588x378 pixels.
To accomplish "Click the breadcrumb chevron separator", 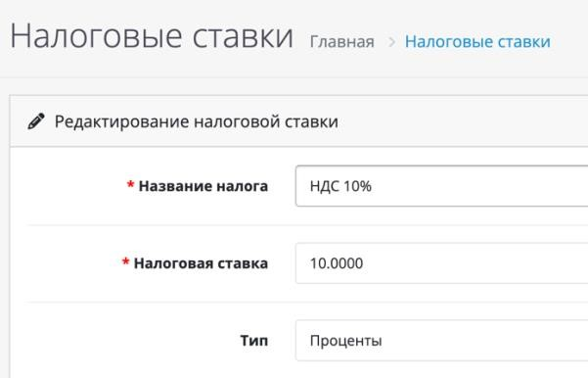I will click(391, 42).
